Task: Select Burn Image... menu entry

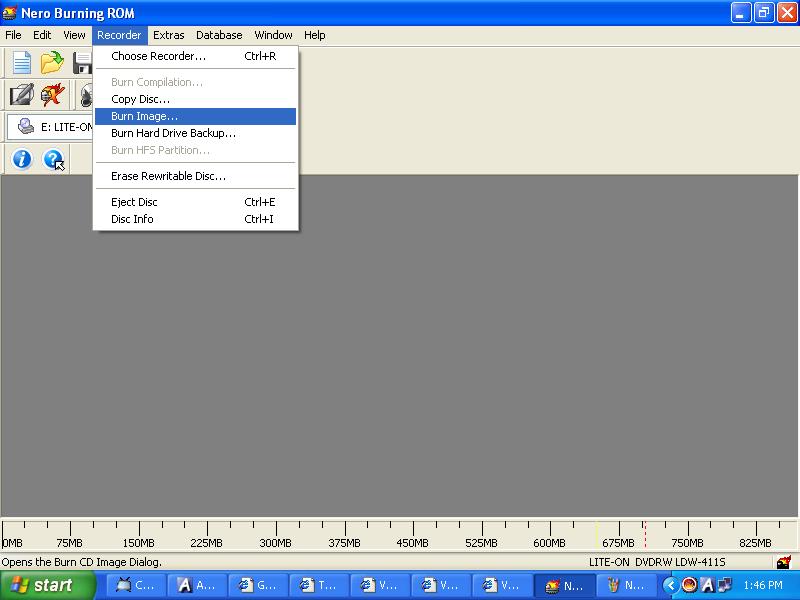Action: pos(195,116)
